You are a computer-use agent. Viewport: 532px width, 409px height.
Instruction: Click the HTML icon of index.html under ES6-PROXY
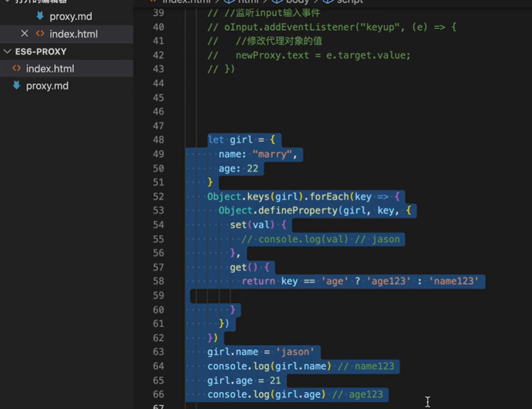tap(16, 68)
